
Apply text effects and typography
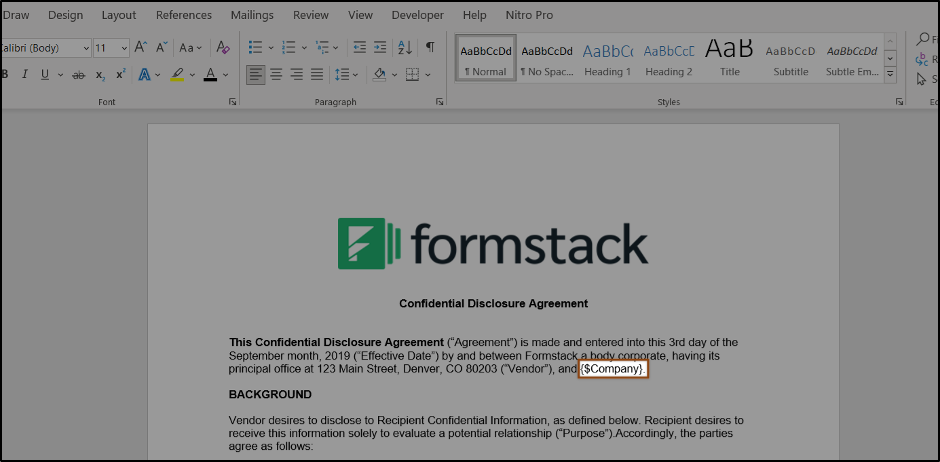[144, 74]
